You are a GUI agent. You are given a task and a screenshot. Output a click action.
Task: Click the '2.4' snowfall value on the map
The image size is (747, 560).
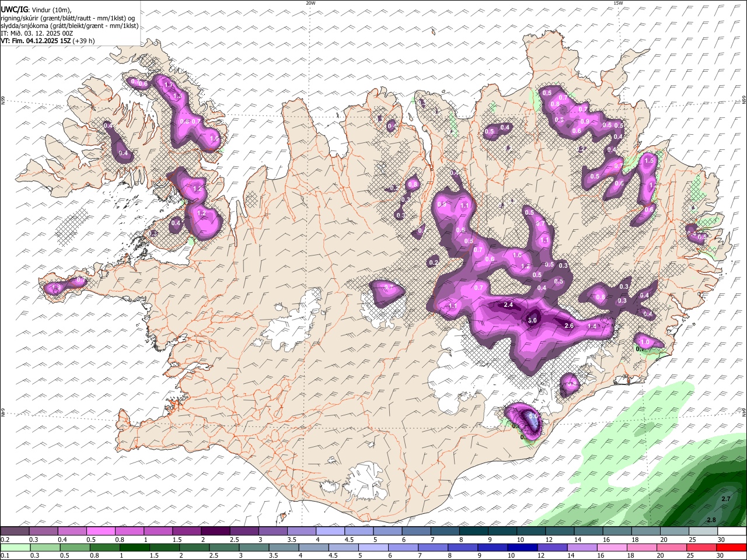pyautogui.click(x=508, y=304)
